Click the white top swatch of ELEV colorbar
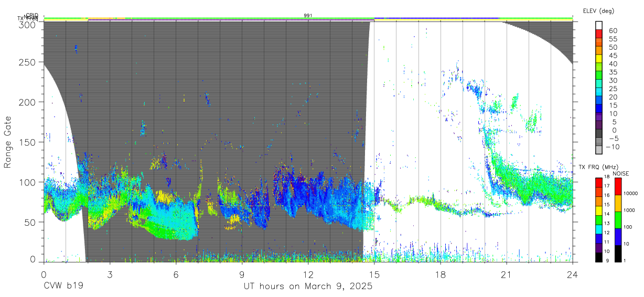The width and height of the screenshot is (644, 297). (599, 25)
